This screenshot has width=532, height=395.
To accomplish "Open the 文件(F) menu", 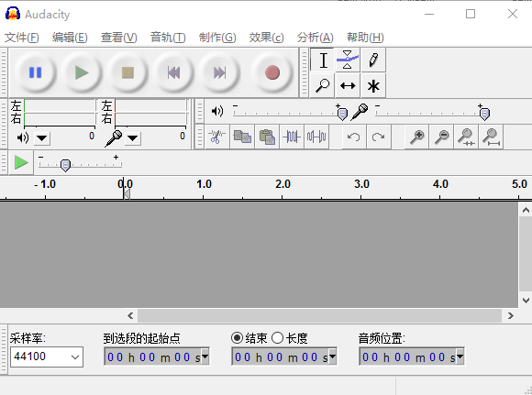I will click(21, 38).
